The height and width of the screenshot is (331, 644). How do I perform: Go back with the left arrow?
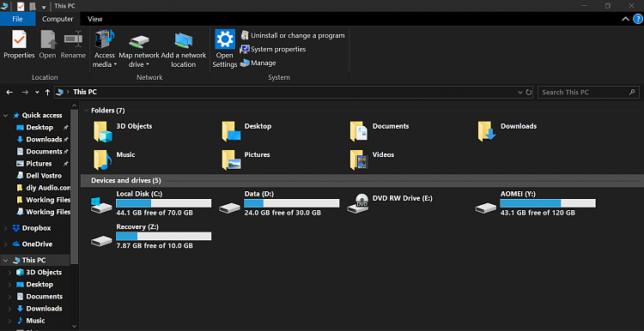pyautogui.click(x=9, y=93)
